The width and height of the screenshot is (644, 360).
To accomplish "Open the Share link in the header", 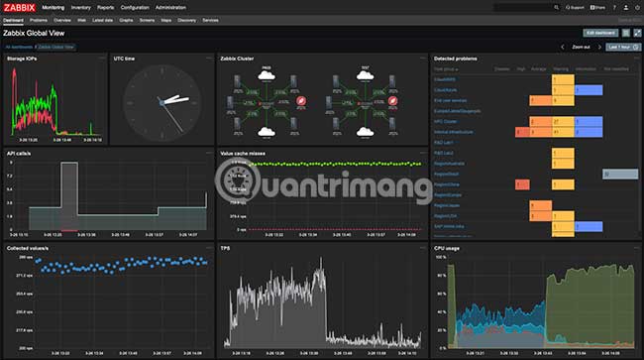I will click(x=597, y=7).
